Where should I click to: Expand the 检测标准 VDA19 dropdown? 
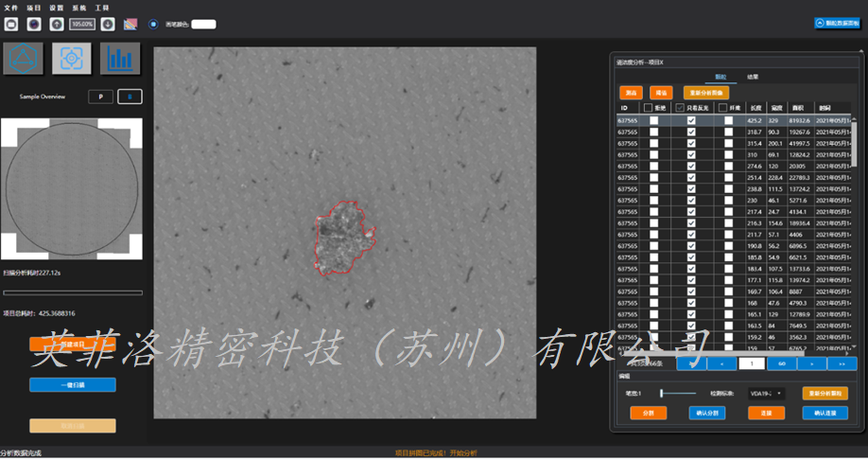click(x=766, y=393)
